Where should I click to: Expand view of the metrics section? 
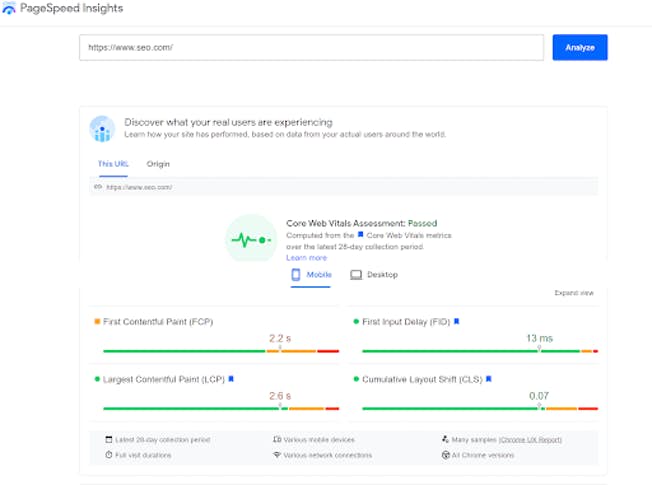(573, 293)
